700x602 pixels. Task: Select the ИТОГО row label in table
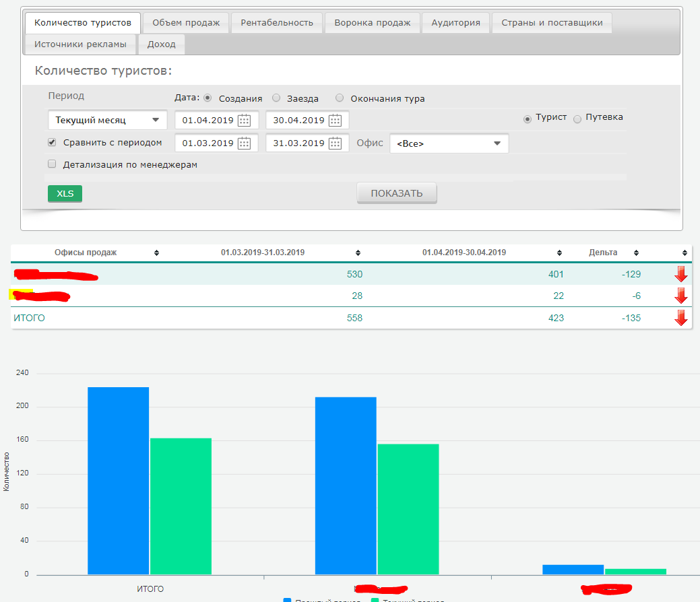[30, 319]
